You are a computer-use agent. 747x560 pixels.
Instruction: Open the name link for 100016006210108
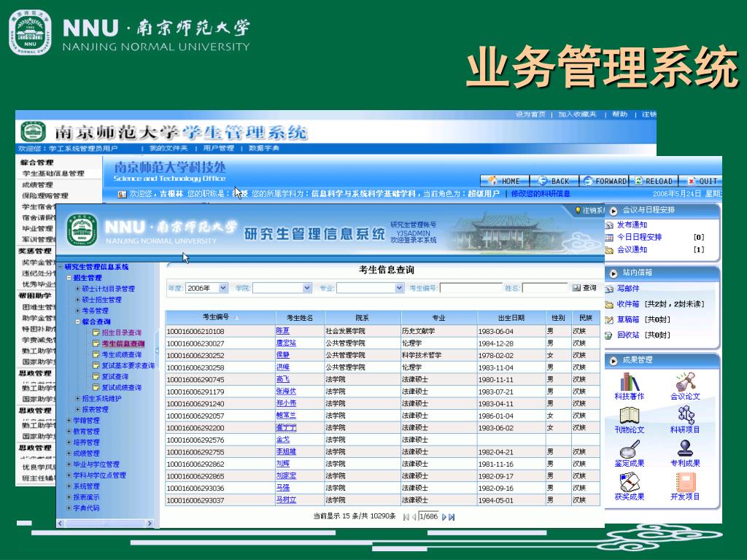[282, 331]
